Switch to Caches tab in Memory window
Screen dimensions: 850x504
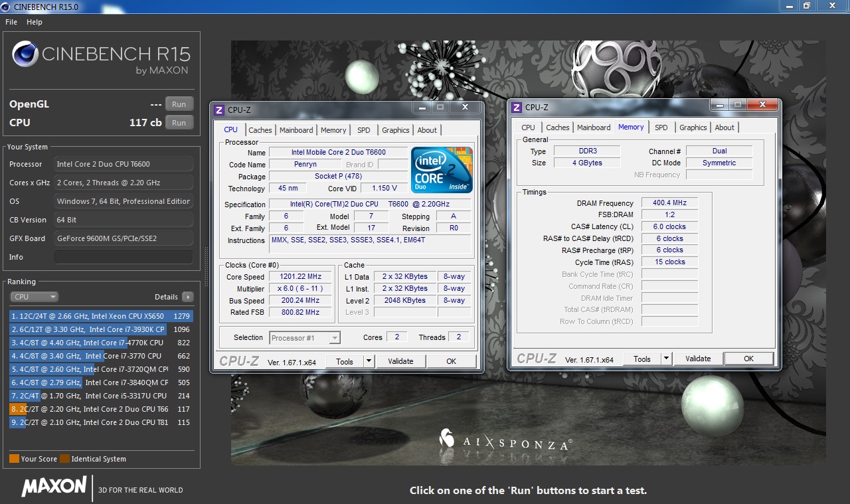pos(558,127)
